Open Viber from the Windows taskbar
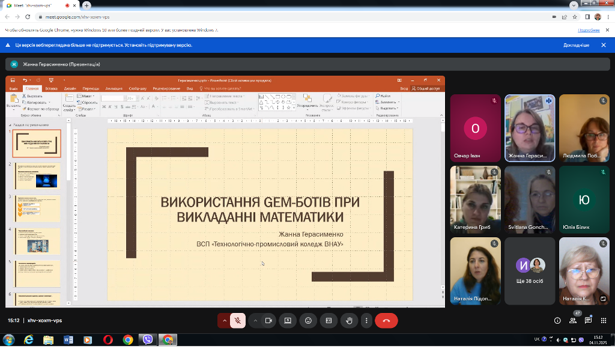This screenshot has width=615, height=364. (x=148, y=340)
